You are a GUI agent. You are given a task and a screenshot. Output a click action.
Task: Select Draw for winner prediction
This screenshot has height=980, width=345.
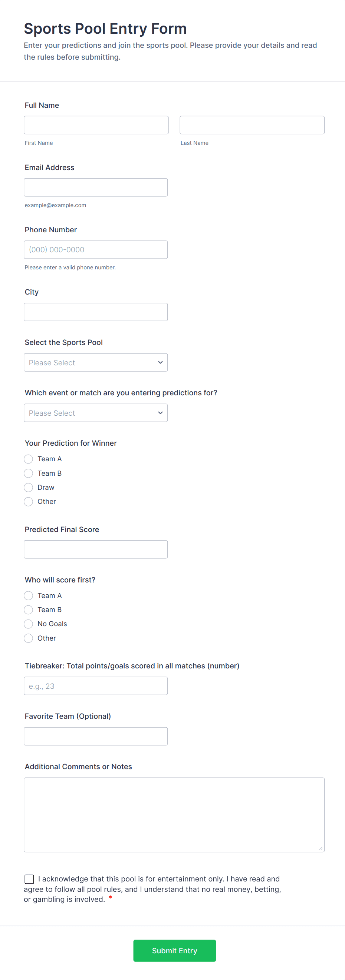(x=29, y=487)
